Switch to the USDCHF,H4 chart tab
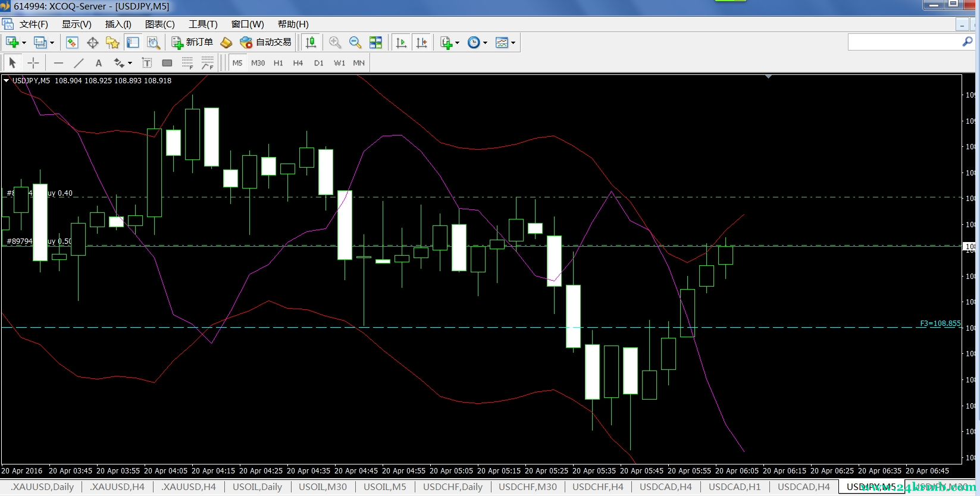 point(598,486)
